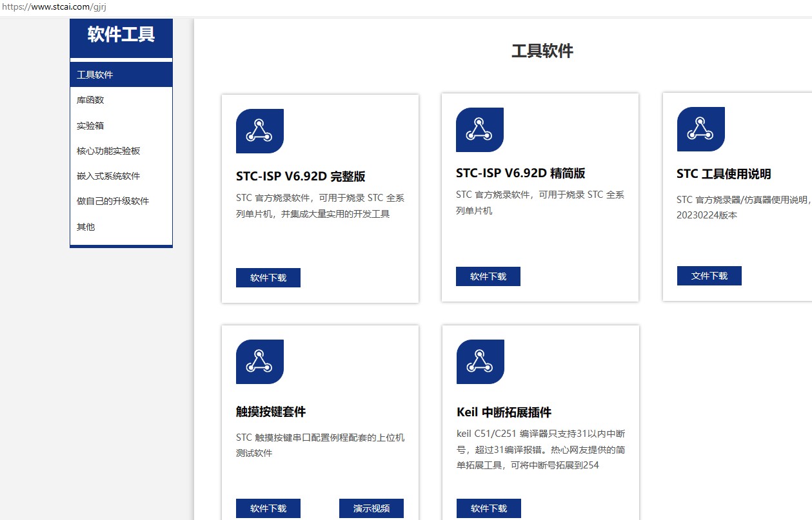This screenshot has width=812, height=520.
Task: Click description text of 完整版 card
Action: click(320, 206)
